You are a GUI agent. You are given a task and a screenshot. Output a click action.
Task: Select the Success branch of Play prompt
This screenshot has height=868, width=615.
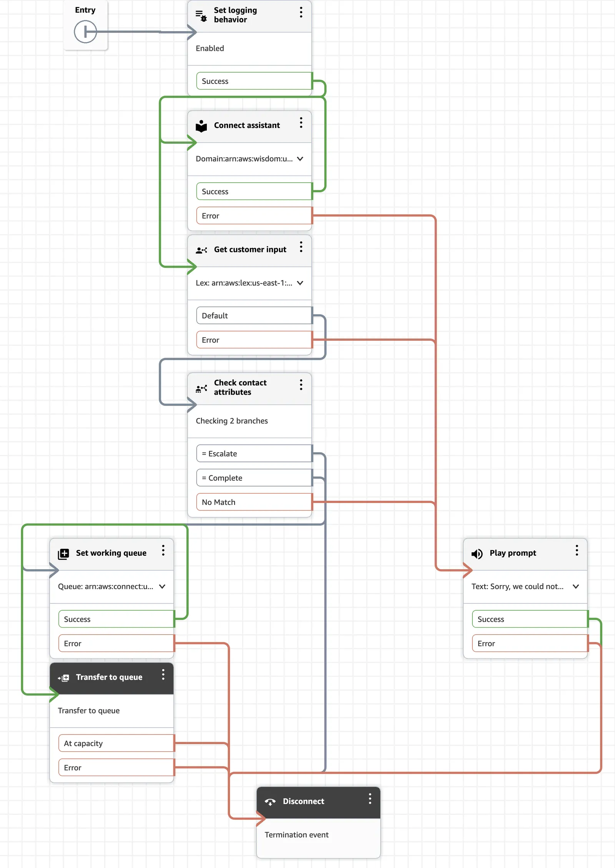pos(530,619)
